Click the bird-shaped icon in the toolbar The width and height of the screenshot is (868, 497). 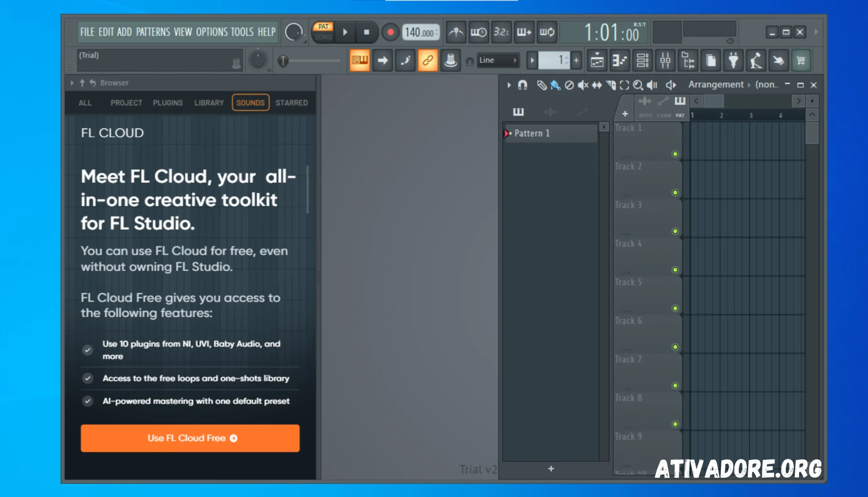click(778, 60)
